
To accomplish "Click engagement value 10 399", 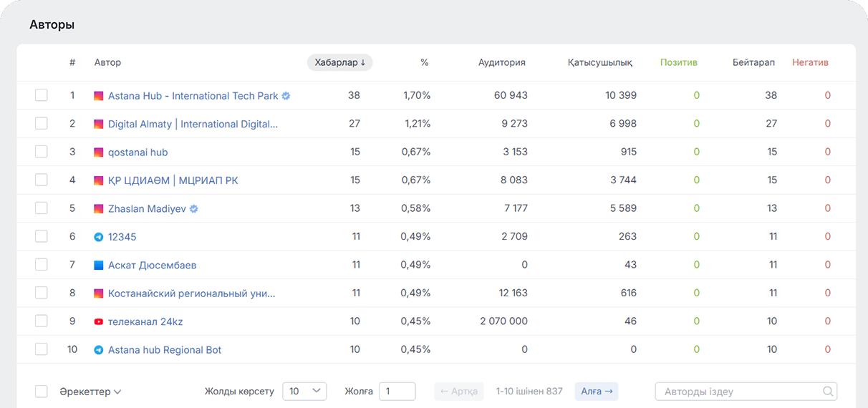I will tap(621, 95).
